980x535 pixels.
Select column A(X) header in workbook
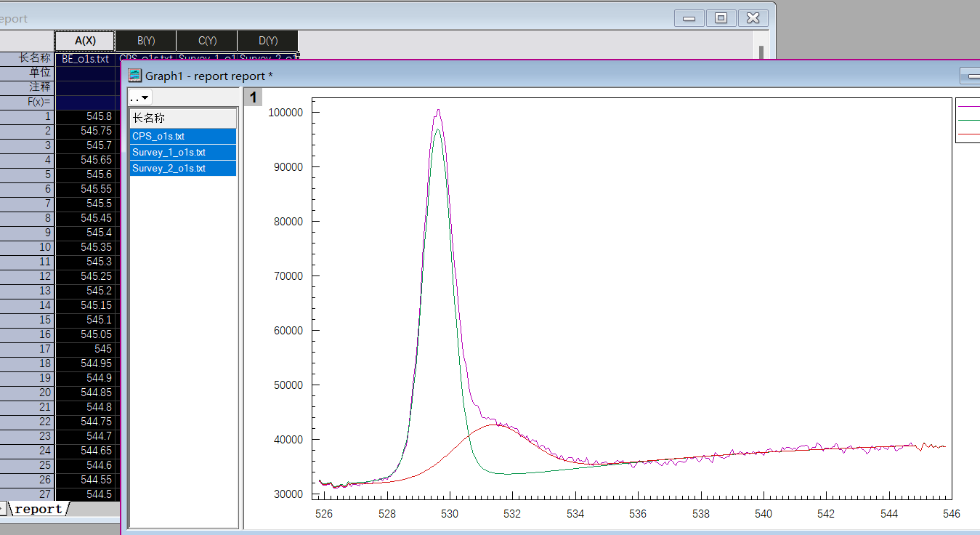pos(85,41)
